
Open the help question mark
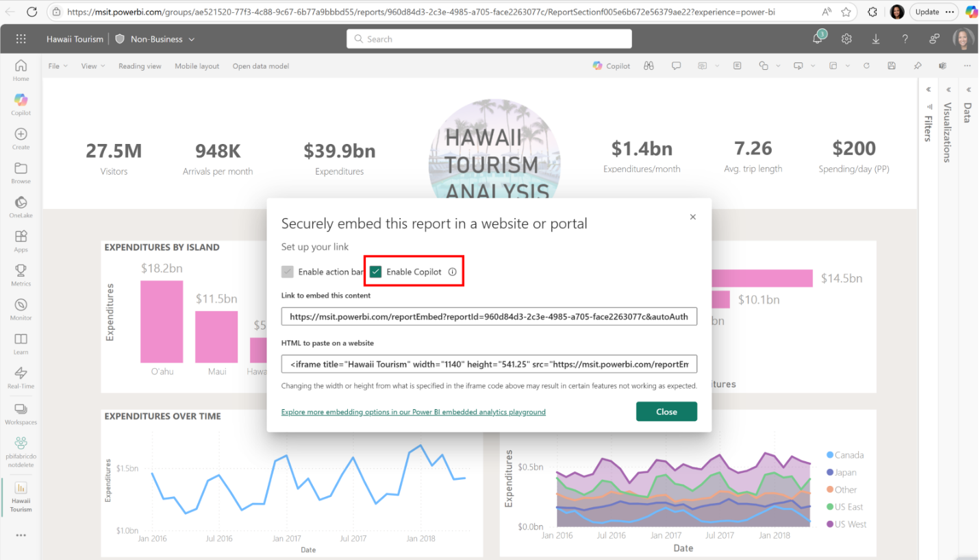click(x=905, y=39)
